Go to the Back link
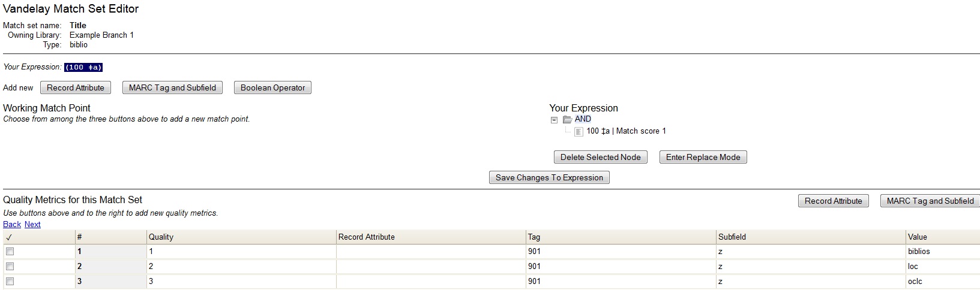The width and height of the screenshot is (980, 290). [x=12, y=225]
